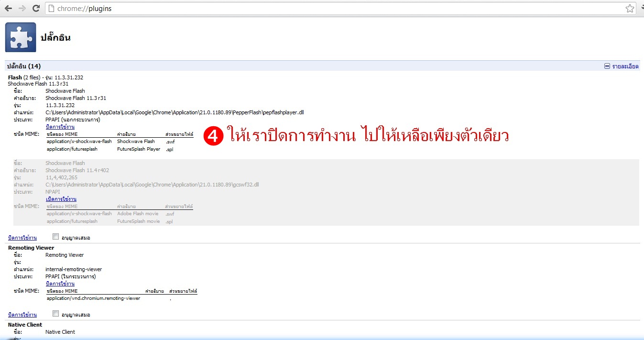Click NPAPI type text in disabled Flash
The height and width of the screenshot is (340, 644).
(53, 192)
